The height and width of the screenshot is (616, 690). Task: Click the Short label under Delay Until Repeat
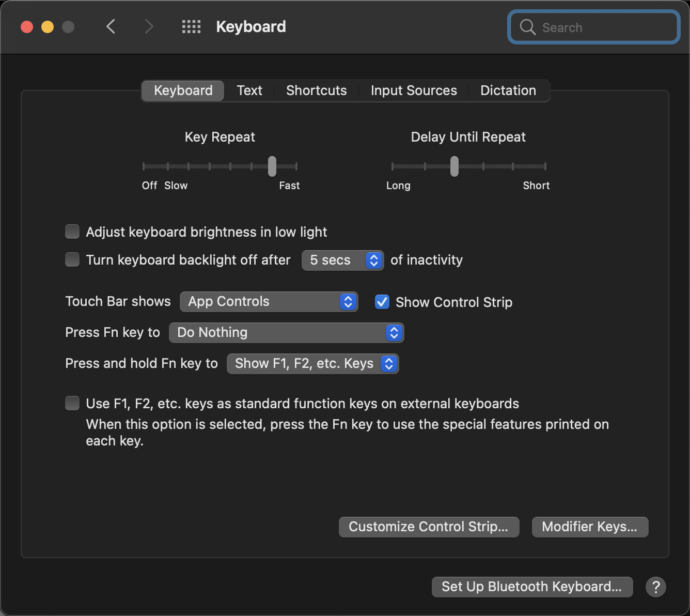pos(536,186)
